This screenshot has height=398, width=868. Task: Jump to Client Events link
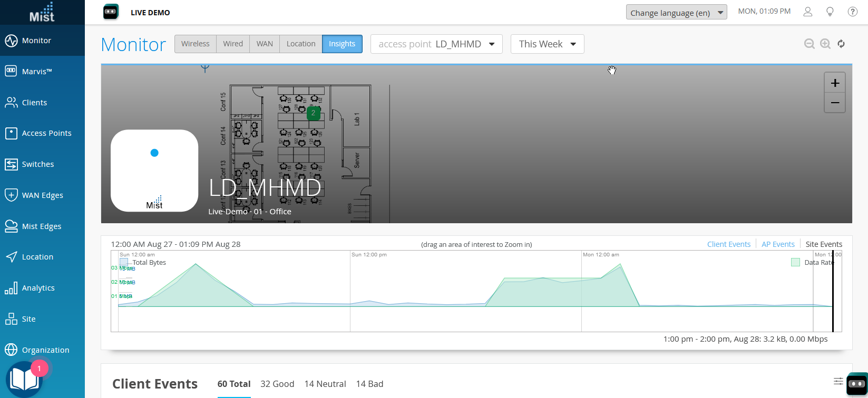(729, 244)
